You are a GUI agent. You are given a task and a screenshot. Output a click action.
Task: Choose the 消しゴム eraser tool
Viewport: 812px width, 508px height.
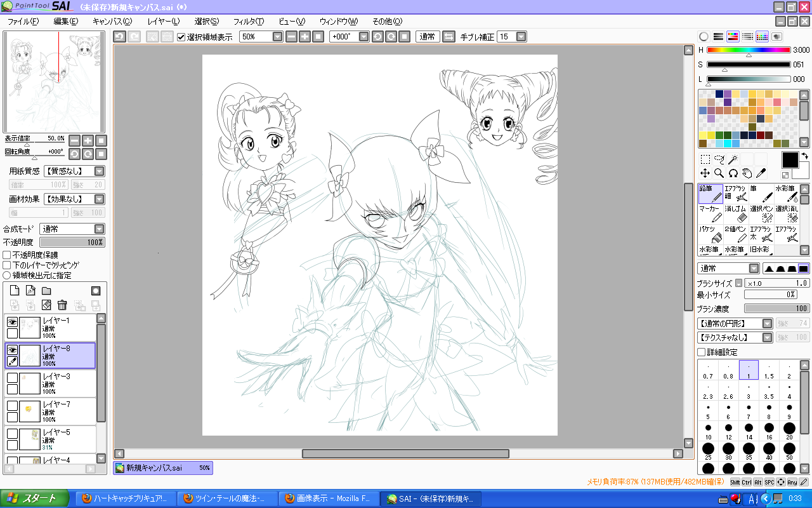coord(736,214)
